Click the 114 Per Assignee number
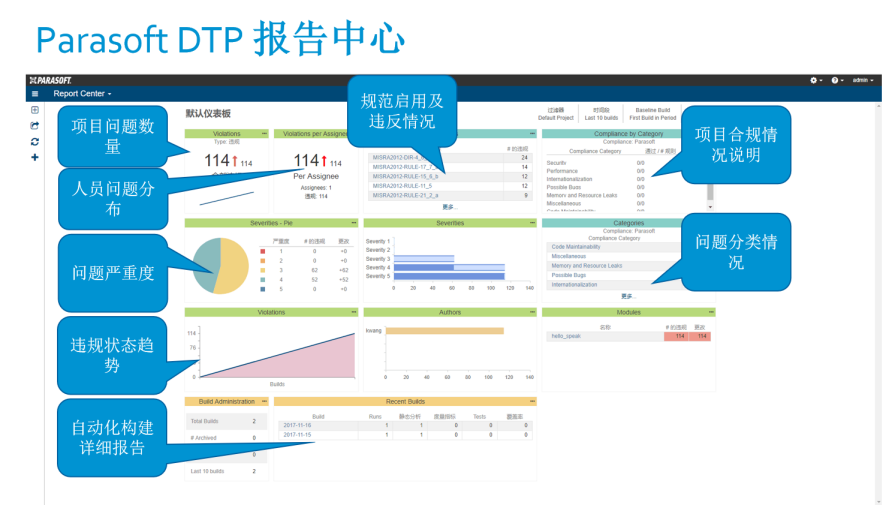The height and width of the screenshot is (505, 895). (306, 160)
